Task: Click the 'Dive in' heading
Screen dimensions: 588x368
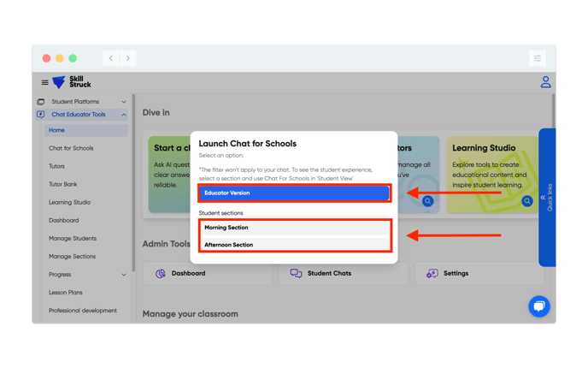Action: pos(156,113)
